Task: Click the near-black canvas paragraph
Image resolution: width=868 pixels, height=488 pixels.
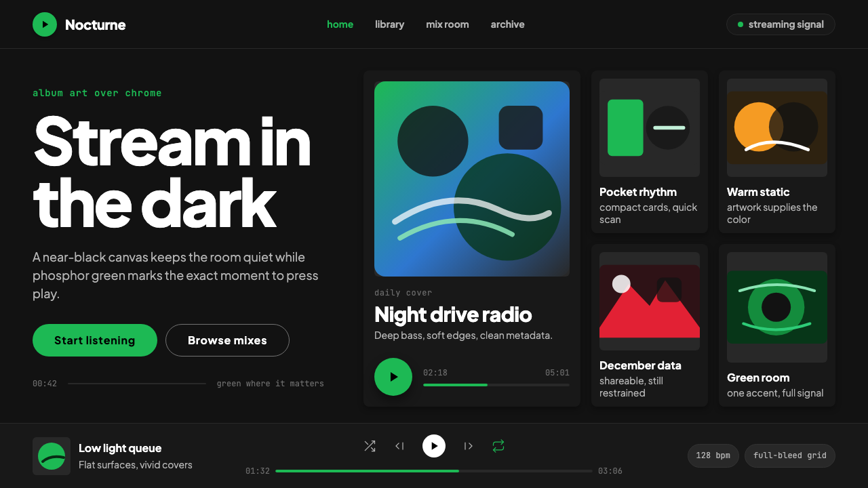Action: (176, 276)
